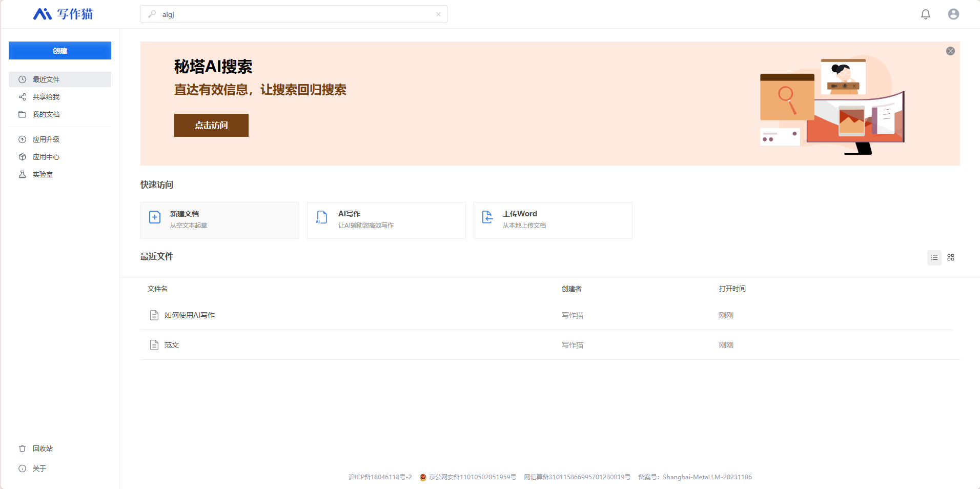Click the blue 创建 button

point(60,51)
